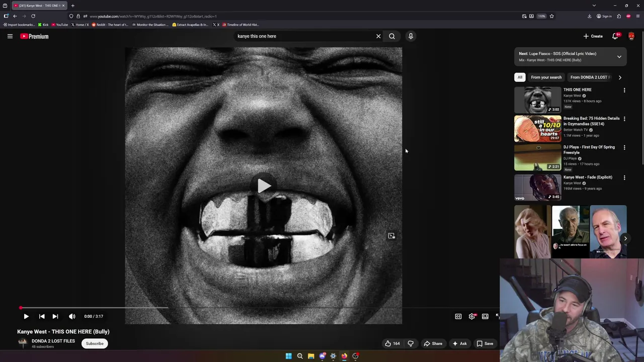Open the channel avatar beside DONDA 2 LOST FILES
This screenshot has width=644, height=362.
coord(23,343)
